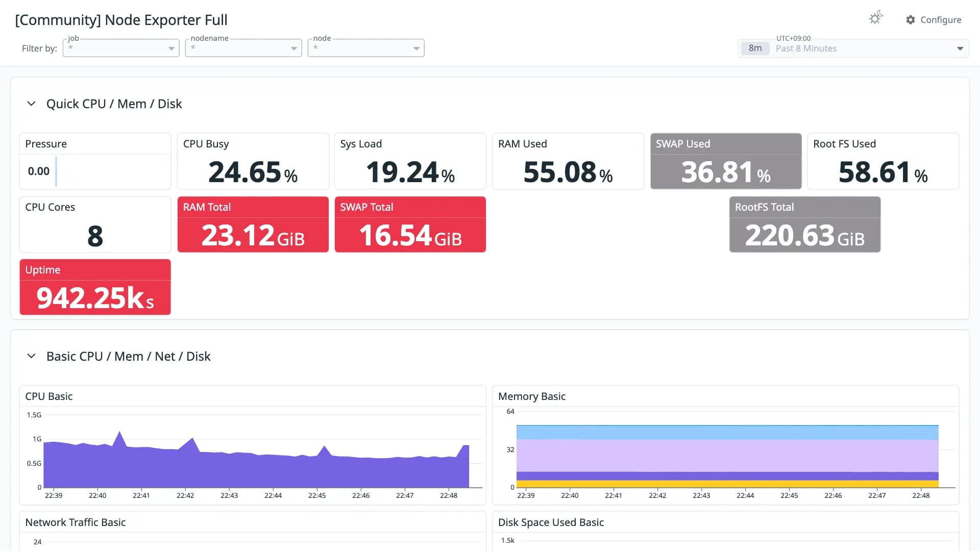
Task: Click the Disk Space Used Basic panel title
Action: (x=551, y=522)
